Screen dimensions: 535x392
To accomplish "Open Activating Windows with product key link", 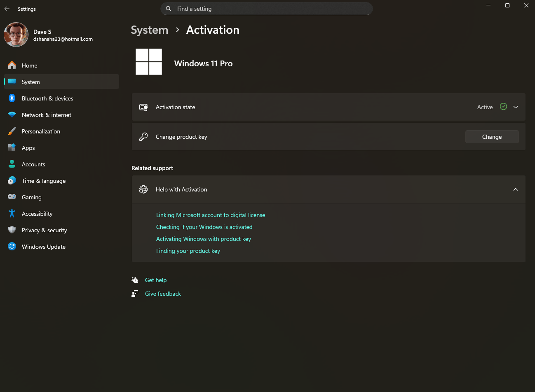I will [204, 239].
